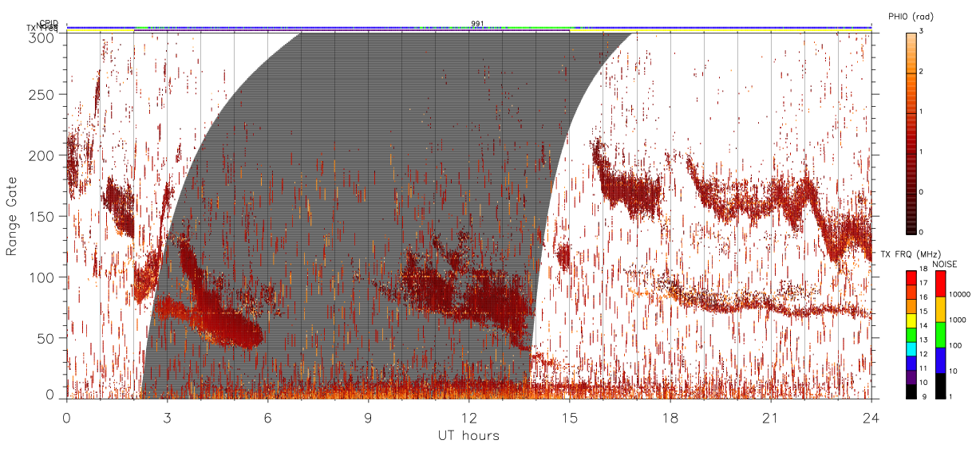
Task: Click the NOISE legend label 1000
Action: pyautogui.click(x=956, y=320)
